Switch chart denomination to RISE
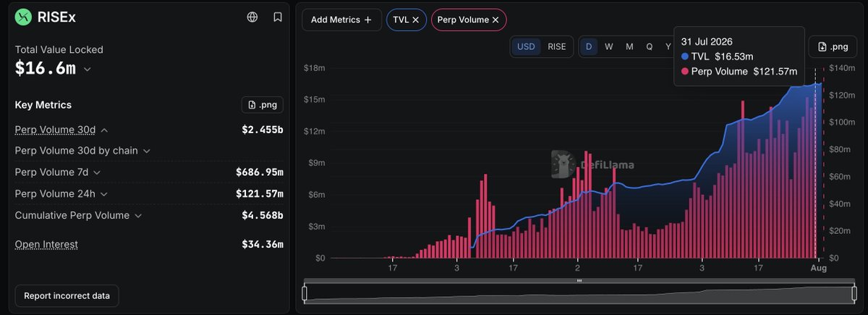The height and width of the screenshot is (315, 868). [x=557, y=46]
